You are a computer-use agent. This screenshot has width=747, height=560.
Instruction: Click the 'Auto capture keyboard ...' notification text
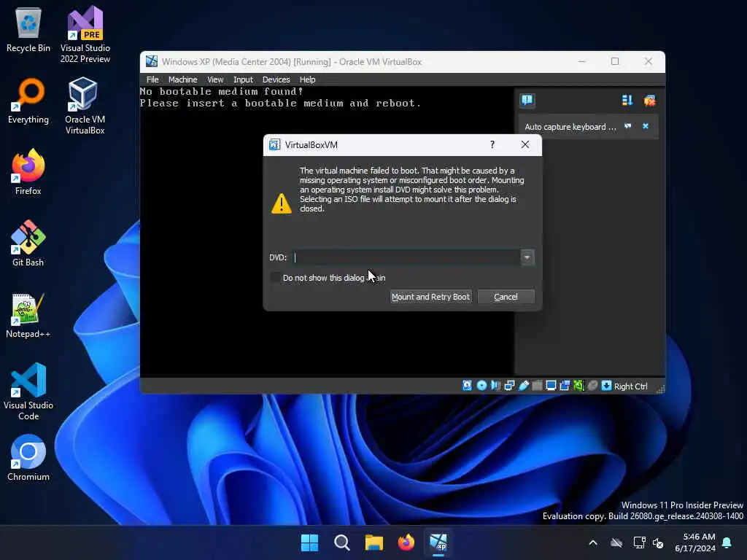coord(570,127)
